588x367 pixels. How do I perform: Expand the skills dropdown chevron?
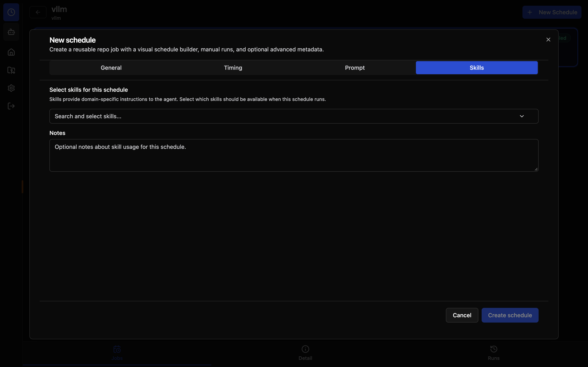[x=522, y=116]
